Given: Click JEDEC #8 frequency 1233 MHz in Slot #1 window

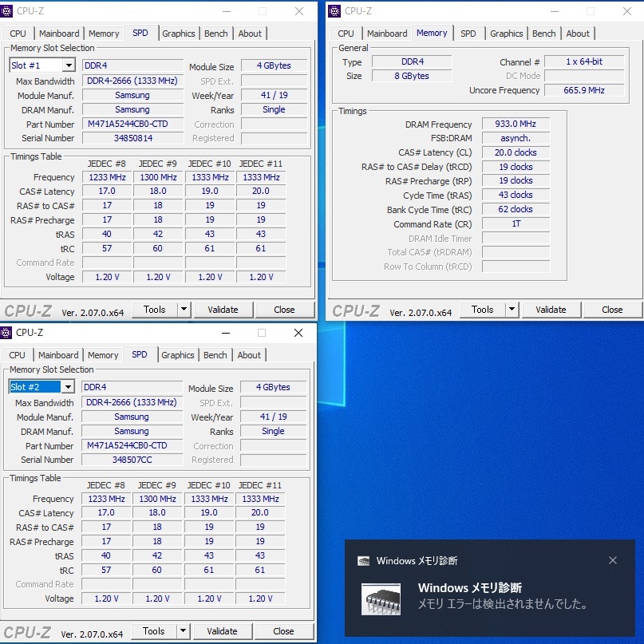Looking at the screenshot, I should tap(107, 177).
